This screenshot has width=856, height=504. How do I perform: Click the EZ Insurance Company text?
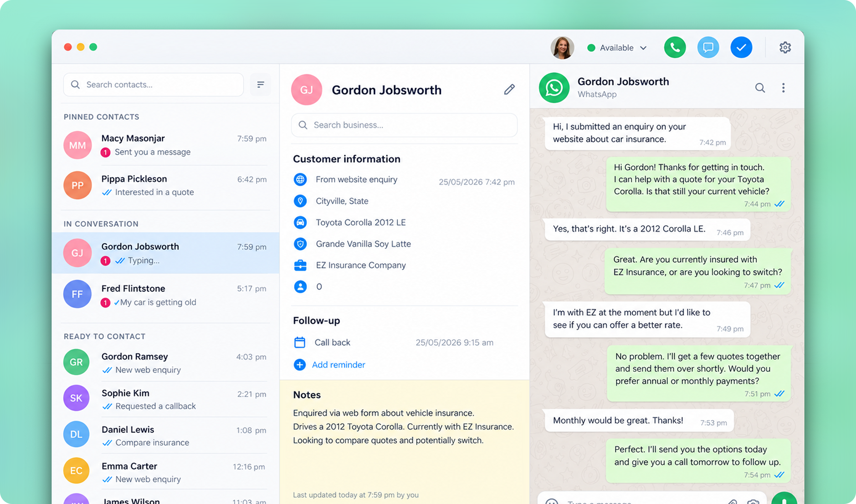coord(360,265)
